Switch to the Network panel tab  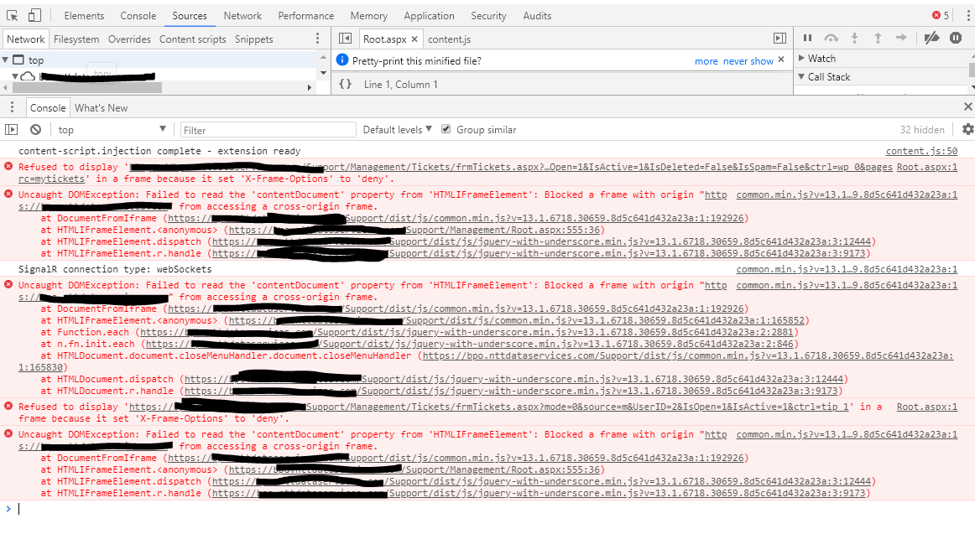242,15
